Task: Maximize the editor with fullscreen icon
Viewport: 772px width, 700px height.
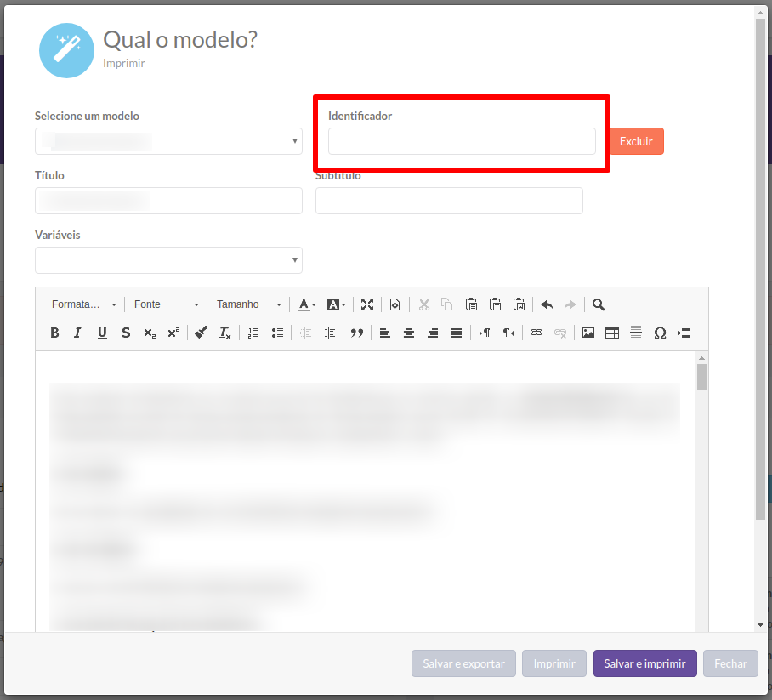Action: [367, 304]
